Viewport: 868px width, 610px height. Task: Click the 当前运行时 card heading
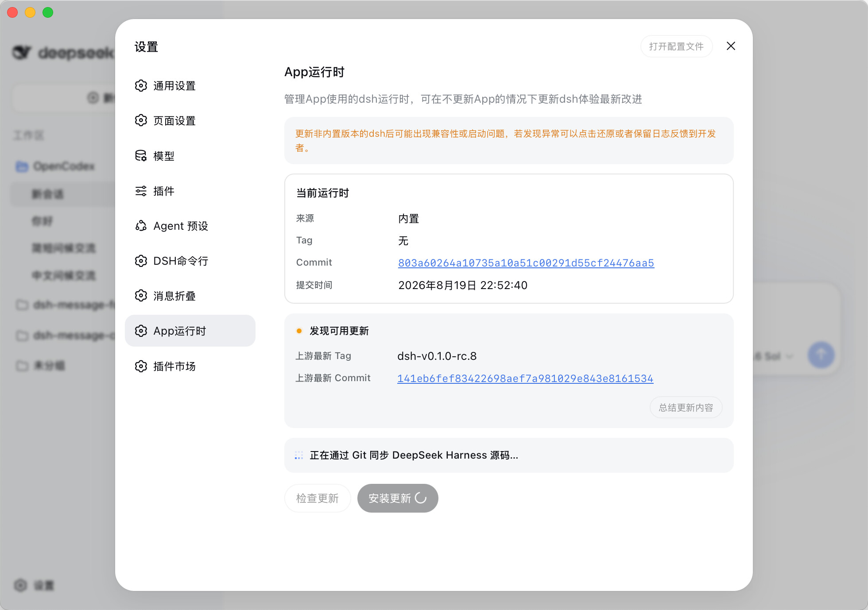pyautogui.click(x=322, y=193)
